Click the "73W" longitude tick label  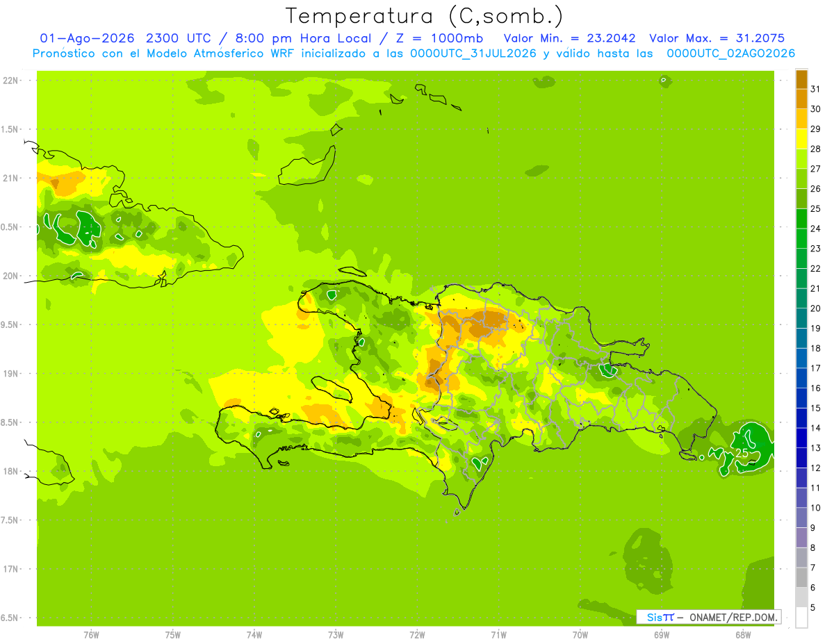click(x=336, y=635)
